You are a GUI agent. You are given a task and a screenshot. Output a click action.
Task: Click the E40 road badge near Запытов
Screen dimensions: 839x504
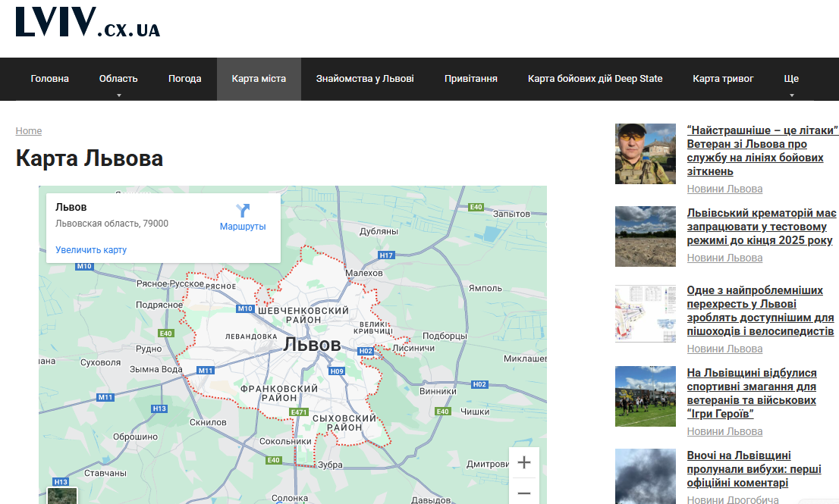[476, 207]
